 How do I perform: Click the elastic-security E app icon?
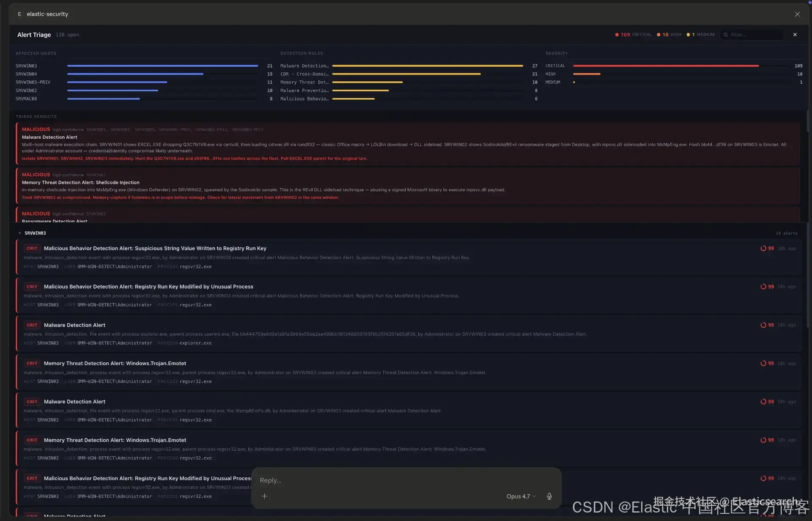pos(19,14)
